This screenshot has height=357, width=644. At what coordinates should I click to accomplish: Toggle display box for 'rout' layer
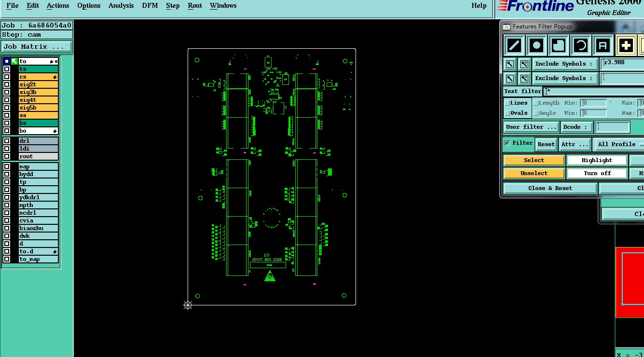click(7, 156)
